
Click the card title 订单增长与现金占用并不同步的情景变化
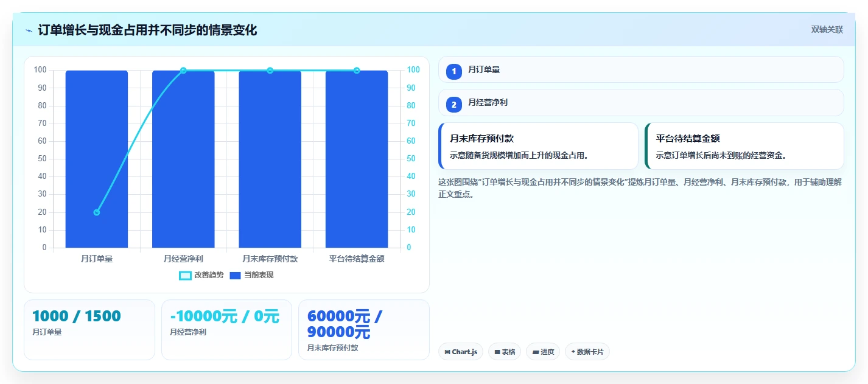(147, 30)
